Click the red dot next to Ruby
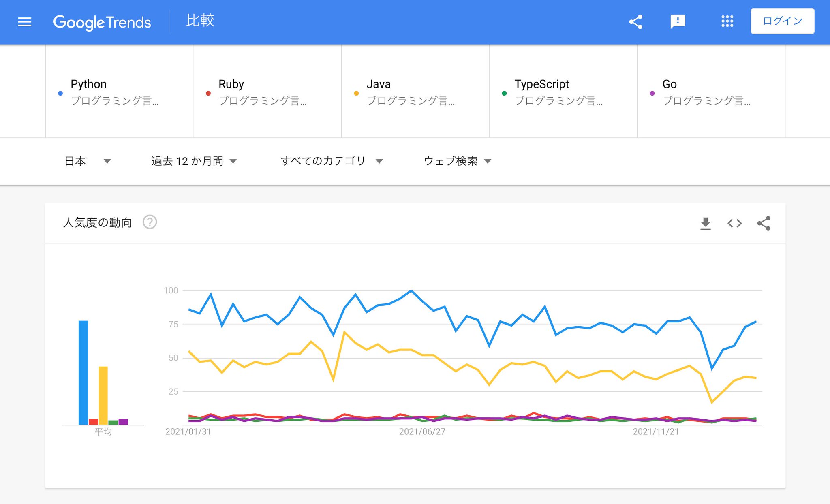The width and height of the screenshot is (830, 504). tap(208, 93)
